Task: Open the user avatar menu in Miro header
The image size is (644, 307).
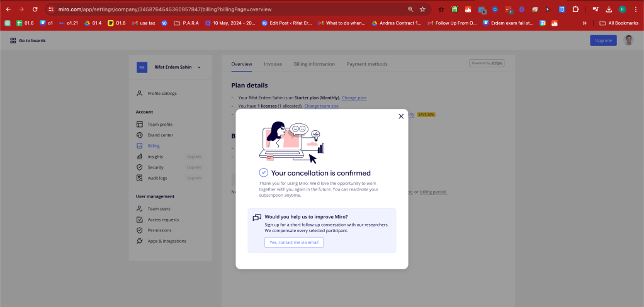Action: pos(628,40)
